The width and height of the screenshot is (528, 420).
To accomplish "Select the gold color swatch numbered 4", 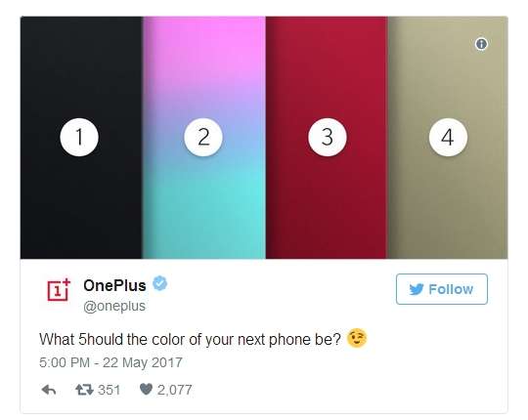I will (448, 138).
